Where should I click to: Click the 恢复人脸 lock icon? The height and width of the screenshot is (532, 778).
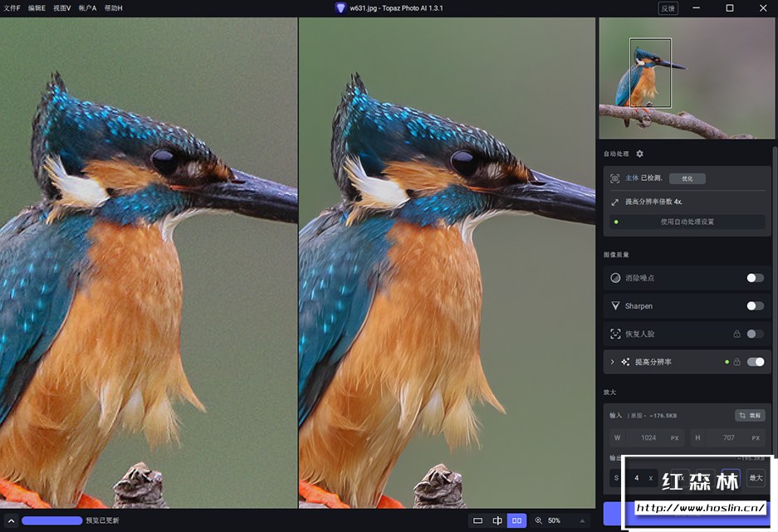click(736, 334)
